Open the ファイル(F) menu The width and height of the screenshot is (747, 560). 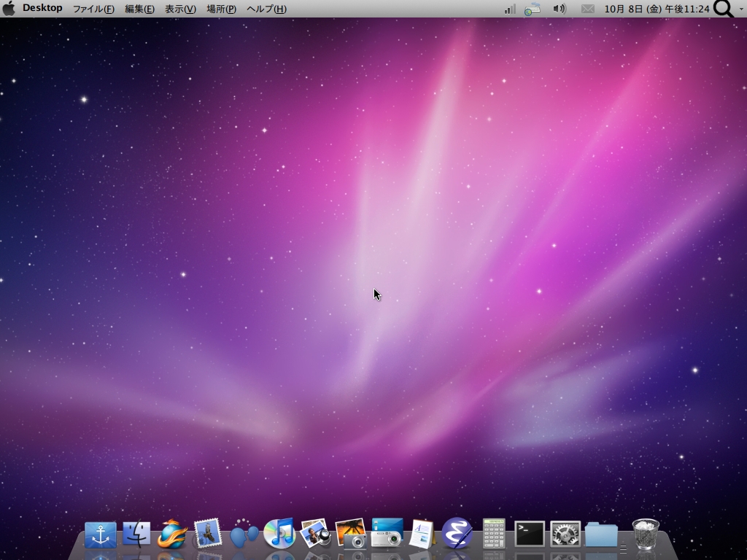93,9
